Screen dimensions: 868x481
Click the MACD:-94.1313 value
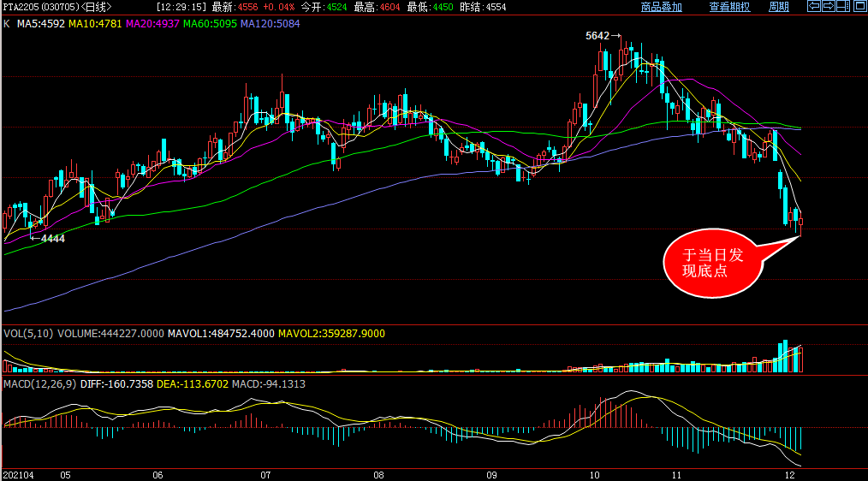coord(269,384)
